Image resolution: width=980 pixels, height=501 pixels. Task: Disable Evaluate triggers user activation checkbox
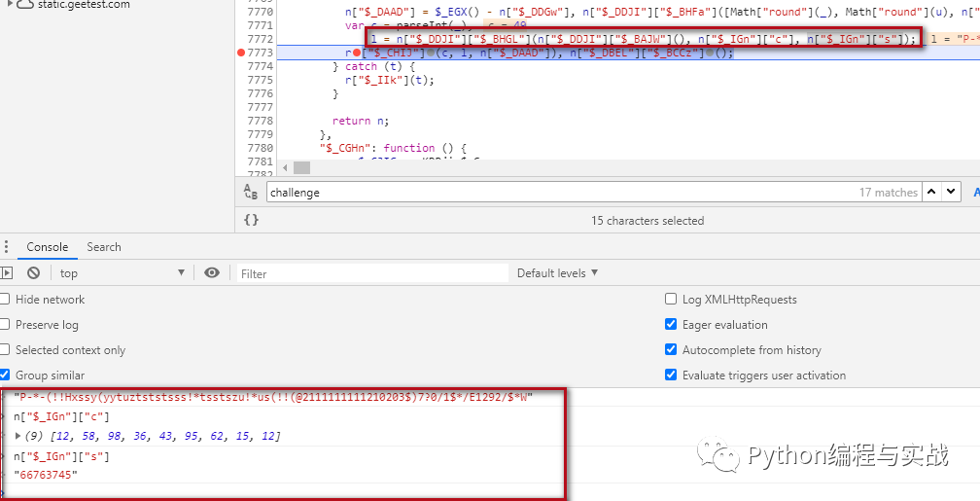pos(671,376)
